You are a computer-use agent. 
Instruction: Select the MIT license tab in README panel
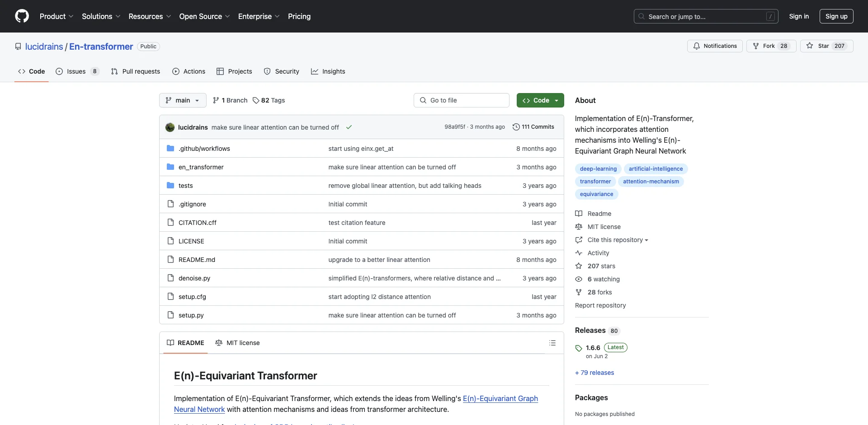click(x=238, y=343)
